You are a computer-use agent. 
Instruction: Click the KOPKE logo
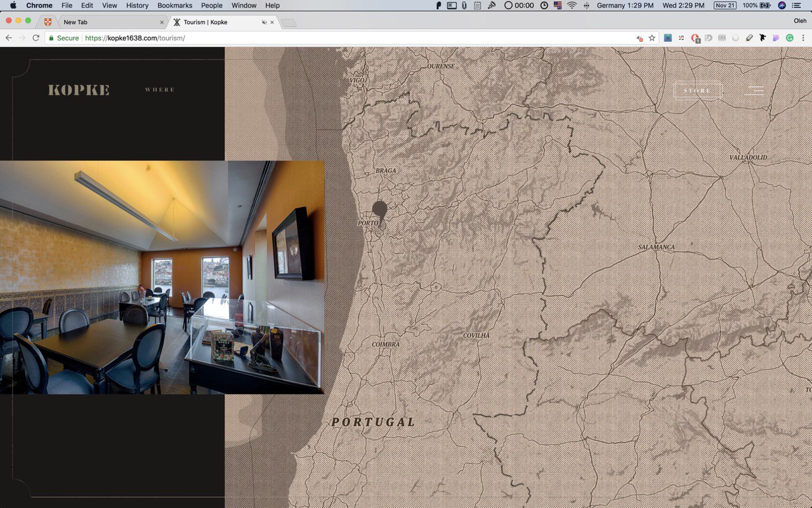coord(79,90)
